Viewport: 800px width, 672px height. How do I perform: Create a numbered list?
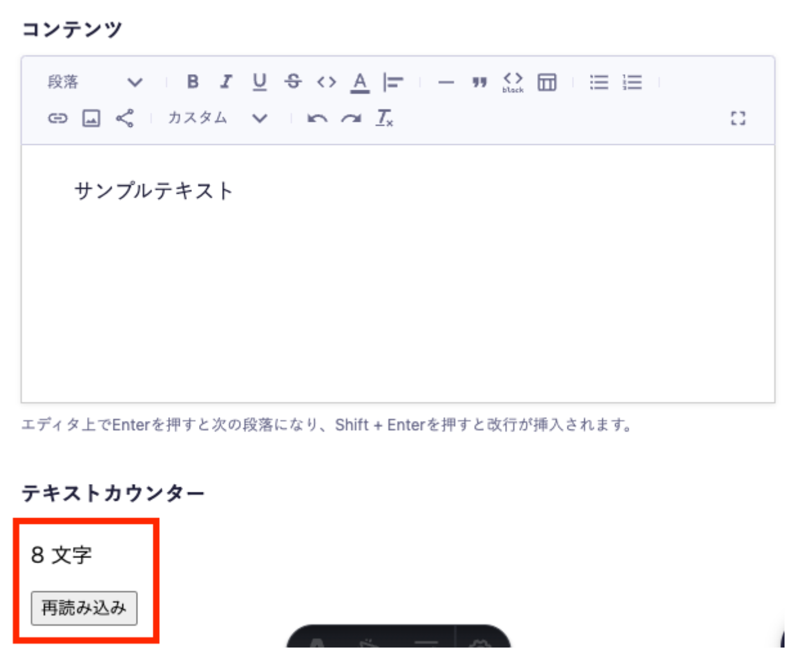point(633,82)
